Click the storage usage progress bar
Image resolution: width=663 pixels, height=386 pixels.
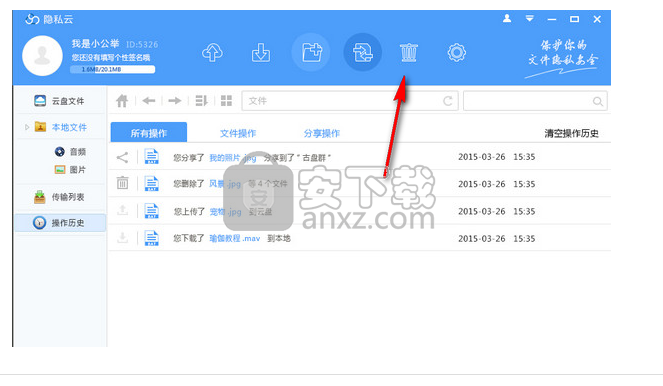[112, 69]
